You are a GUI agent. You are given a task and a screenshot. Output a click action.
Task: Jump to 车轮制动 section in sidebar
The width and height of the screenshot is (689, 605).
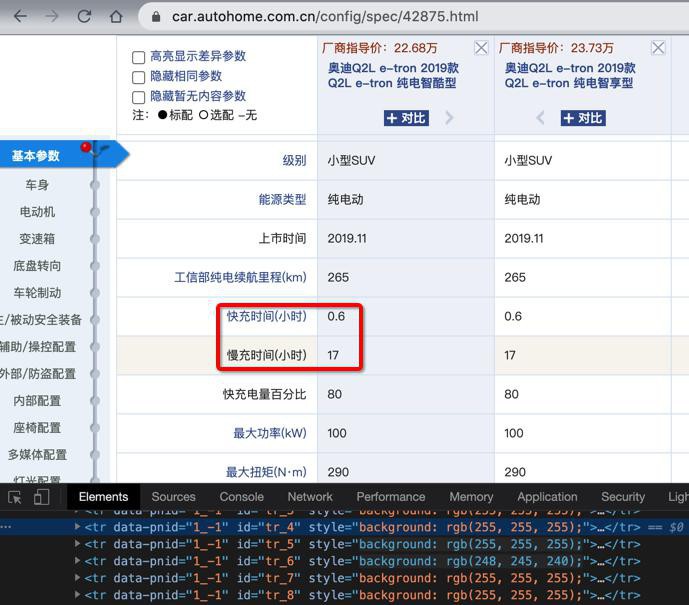[x=37, y=293]
